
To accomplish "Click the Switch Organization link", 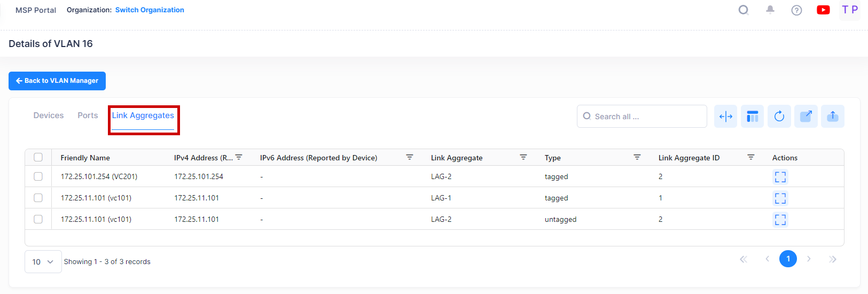I will (x=150, y=10).
